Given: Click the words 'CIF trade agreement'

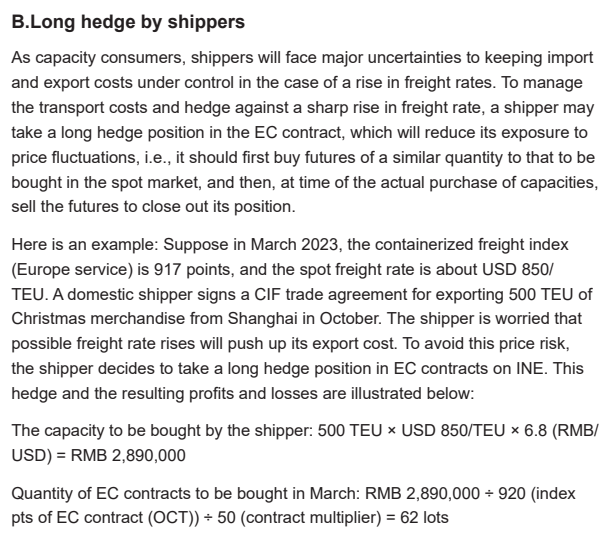Looking at the screenshot, I should [x=311, y=287].
